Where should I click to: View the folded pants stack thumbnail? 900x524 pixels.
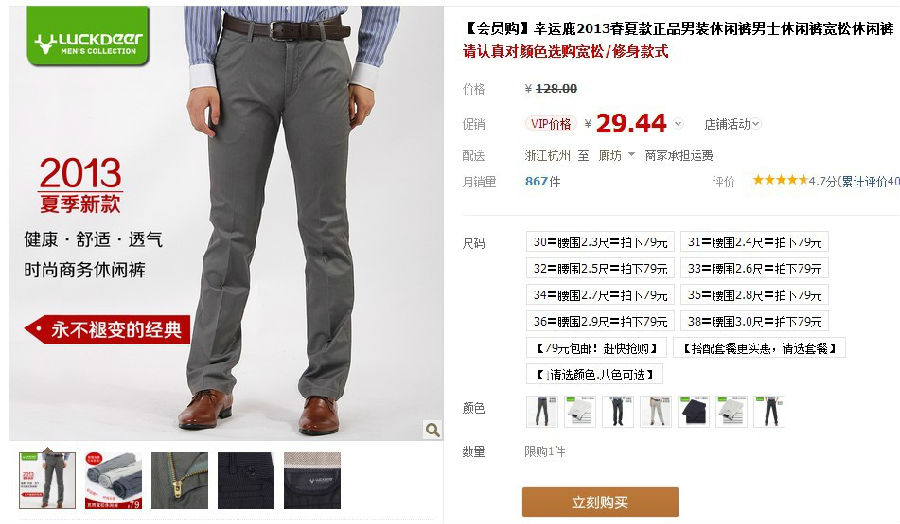(114, 480)
